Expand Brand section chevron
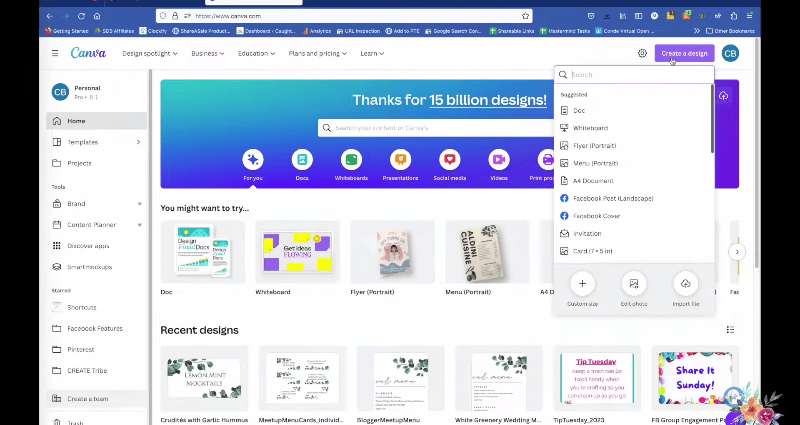 (140, 204)
